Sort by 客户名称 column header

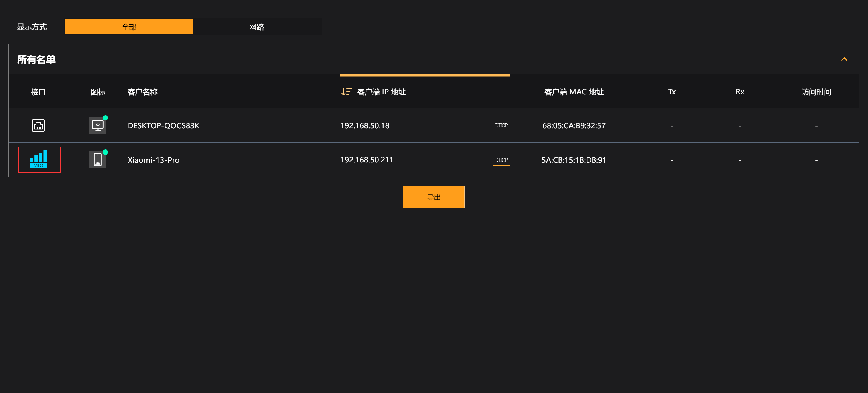142,92
